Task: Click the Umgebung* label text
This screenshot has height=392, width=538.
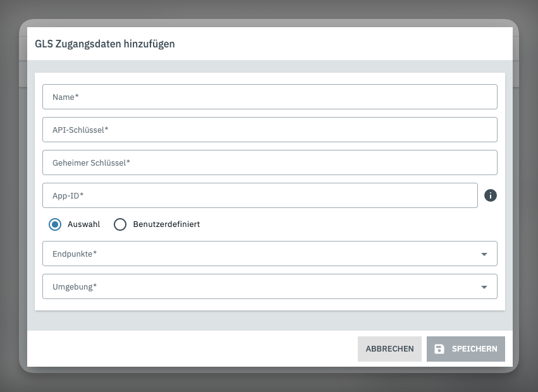Action: (x=75, y=286)
